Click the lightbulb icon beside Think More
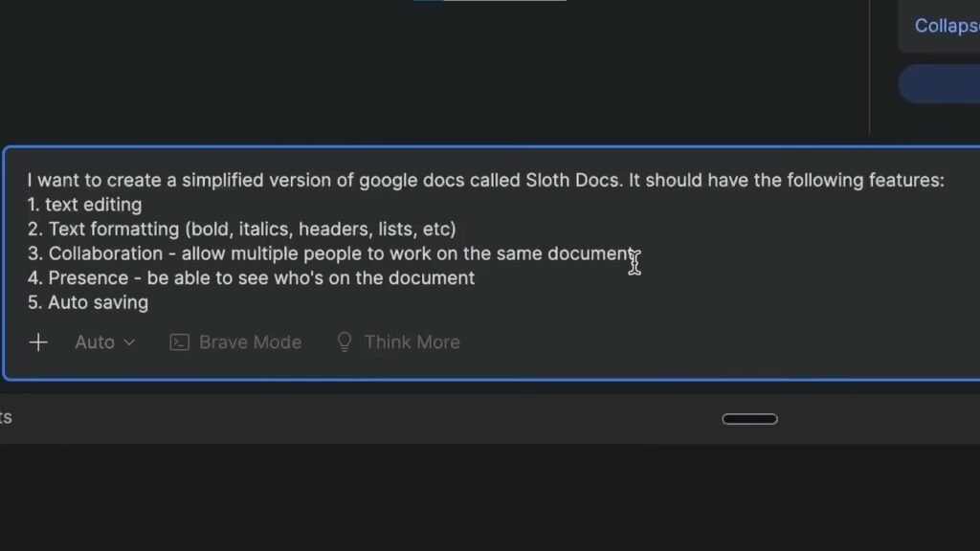The height and width of the screenshot is (551, 980). pyautogui.click(x=345, y=342)
